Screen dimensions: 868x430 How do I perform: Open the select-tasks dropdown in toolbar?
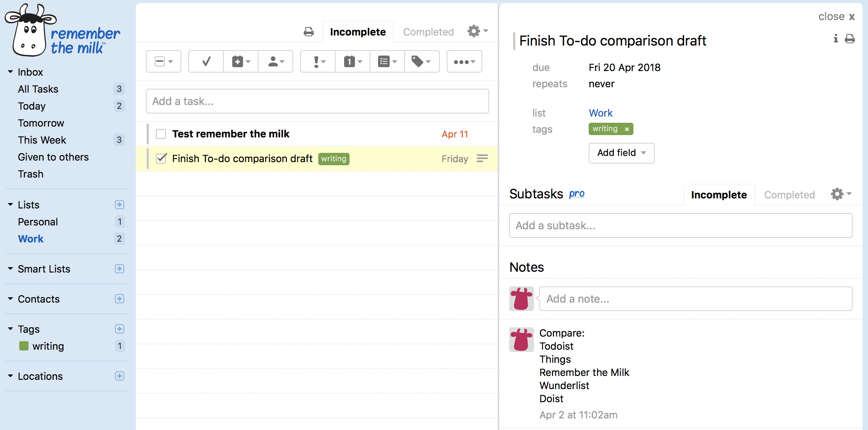click(164, 61)
